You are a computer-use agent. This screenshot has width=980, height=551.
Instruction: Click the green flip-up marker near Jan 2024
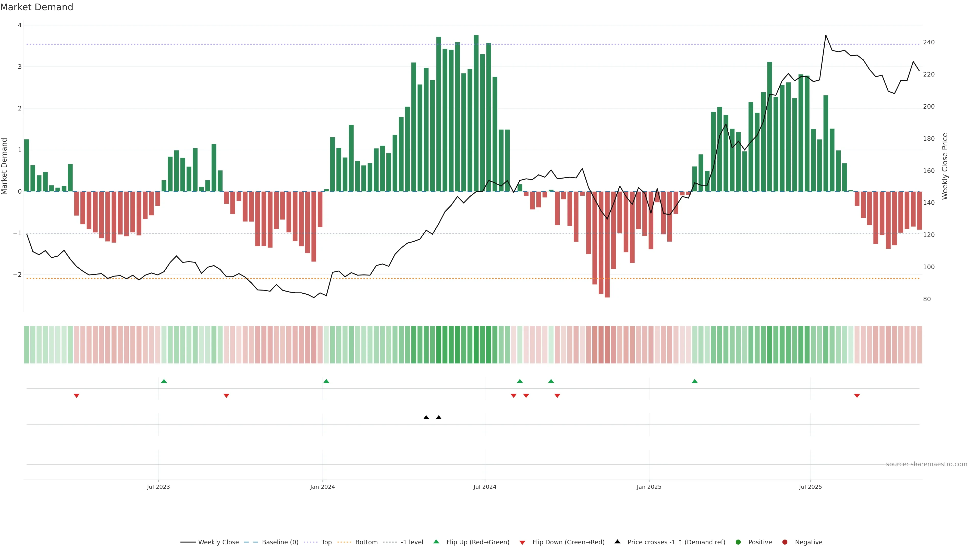326,381
